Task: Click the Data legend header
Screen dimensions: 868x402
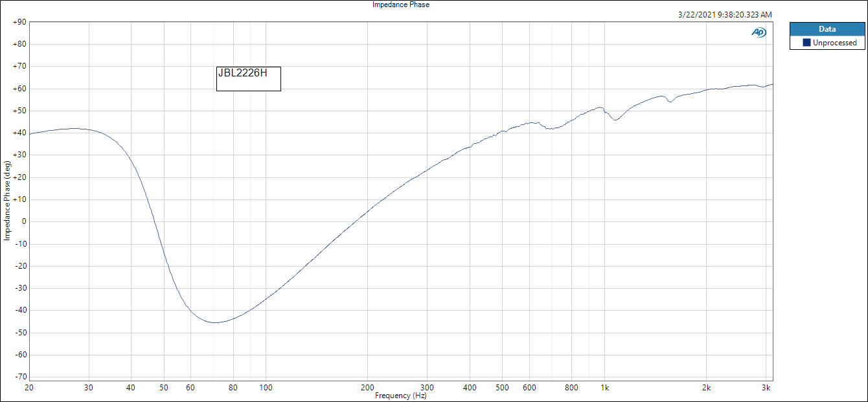Action: (x=827, y=29)
